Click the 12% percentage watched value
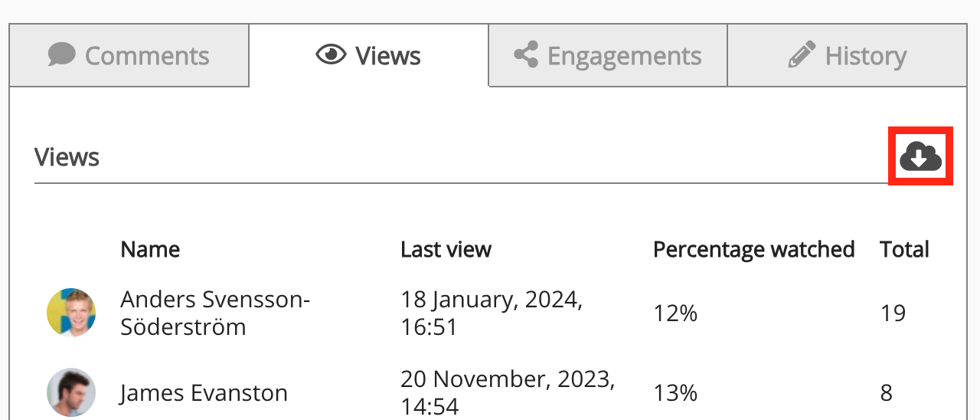This screenshot has width=980, height=420. click(x=675, y=313)
